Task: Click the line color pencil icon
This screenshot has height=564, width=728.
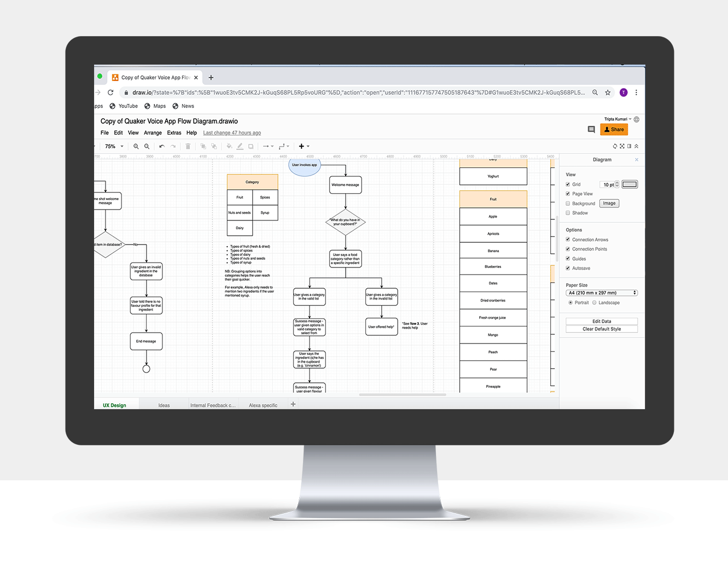Action: (240, 147)
